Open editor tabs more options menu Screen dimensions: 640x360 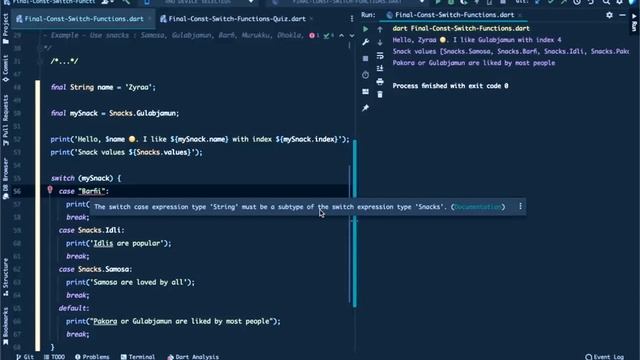352,19
